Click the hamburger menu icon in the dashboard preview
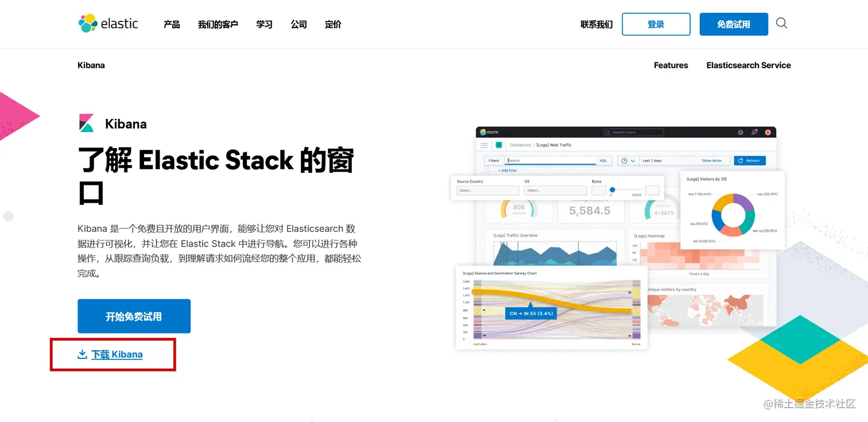This screenshot has height=422, width=868. (x=485, y=145)
